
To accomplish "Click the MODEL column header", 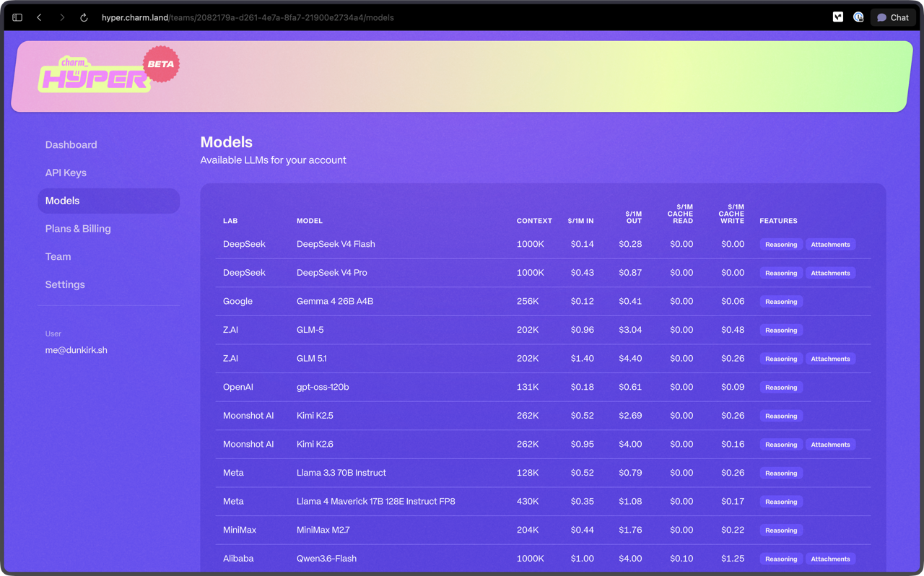I will point(310,221).
